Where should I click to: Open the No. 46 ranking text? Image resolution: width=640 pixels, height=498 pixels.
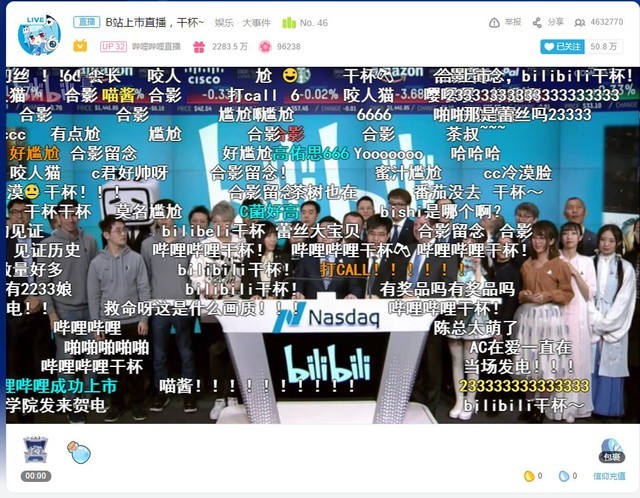tap(314, 23)
